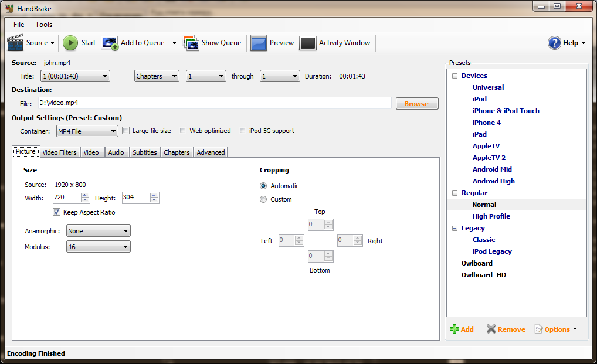Select the Custom cropping radio button
Screen dimensions: 597x364
(x=263, y=199)
